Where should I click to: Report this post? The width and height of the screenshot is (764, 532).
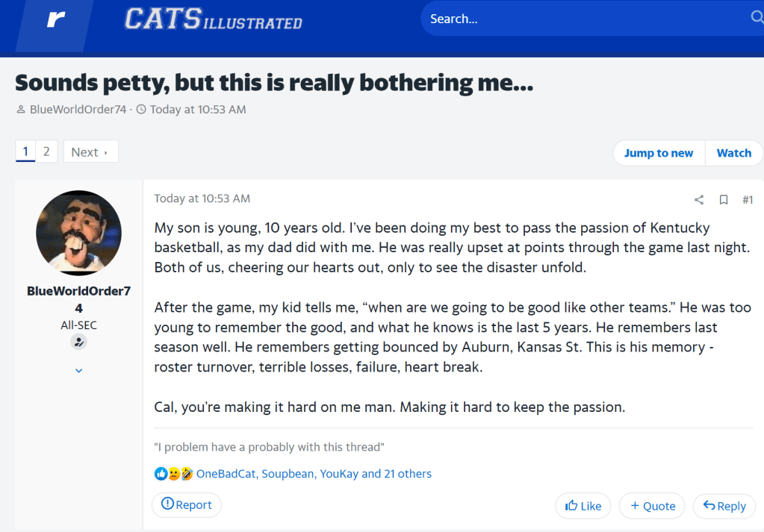coord(187,505)
